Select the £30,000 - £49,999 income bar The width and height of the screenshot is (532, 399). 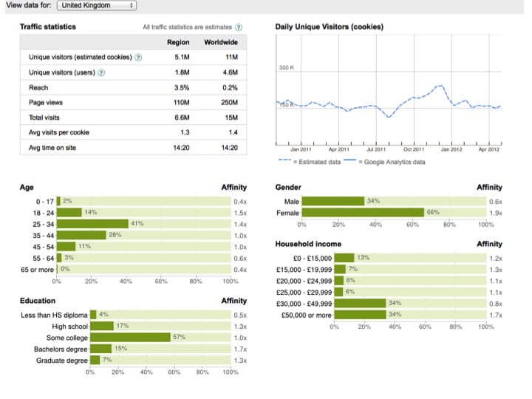pyautogui.click(x=361, y=304)
